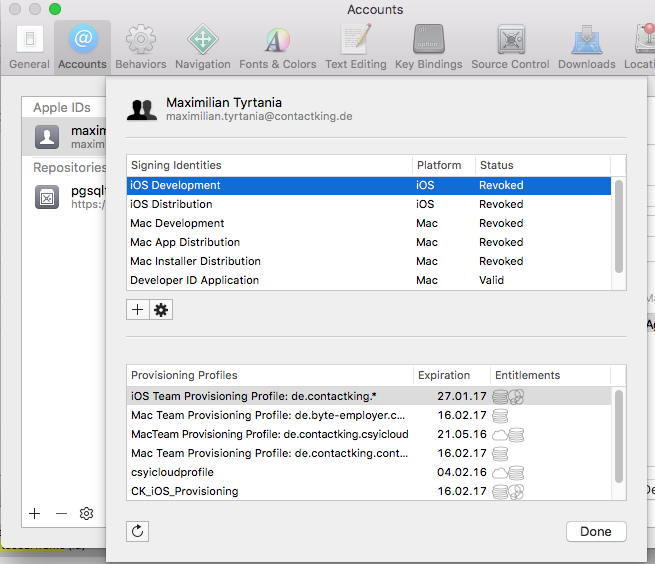Select the Mac Development signing identity

(x=369, y=223)
